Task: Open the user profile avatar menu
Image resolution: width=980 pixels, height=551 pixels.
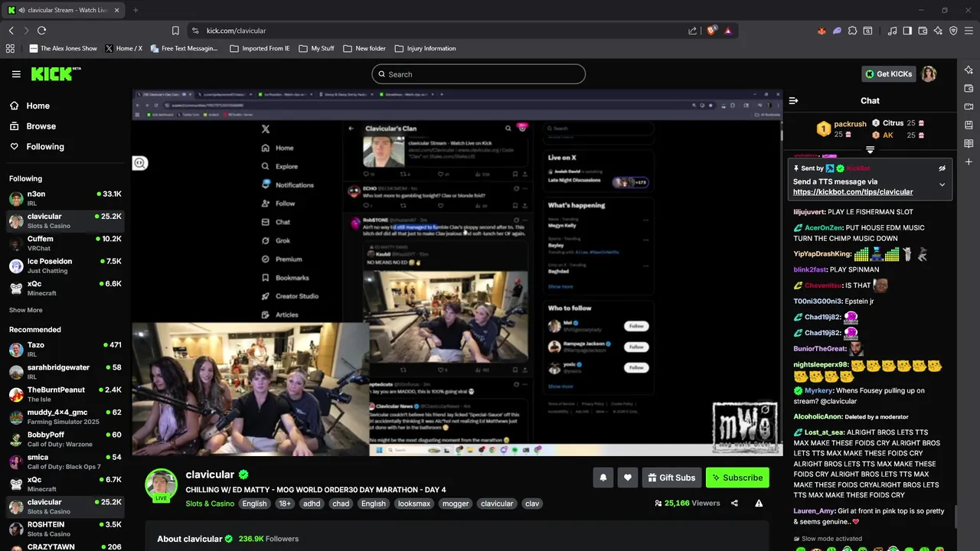Action: coord(929,74)
